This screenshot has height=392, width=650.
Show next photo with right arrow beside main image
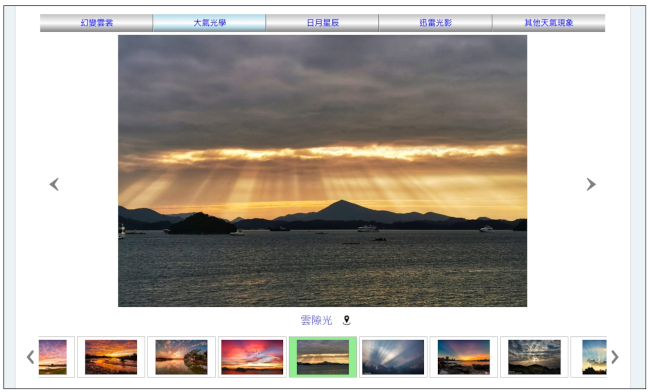click(x=591, y=184)
